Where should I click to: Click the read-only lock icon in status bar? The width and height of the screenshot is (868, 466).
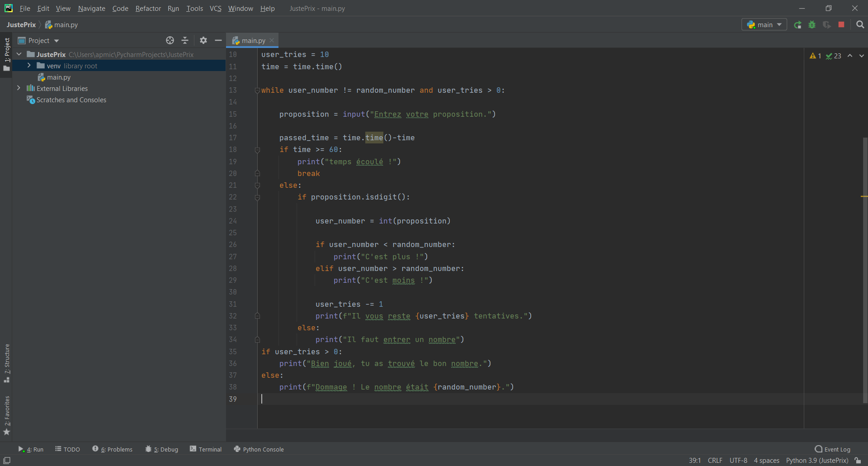pyautogui.click(x=858, y=461)
